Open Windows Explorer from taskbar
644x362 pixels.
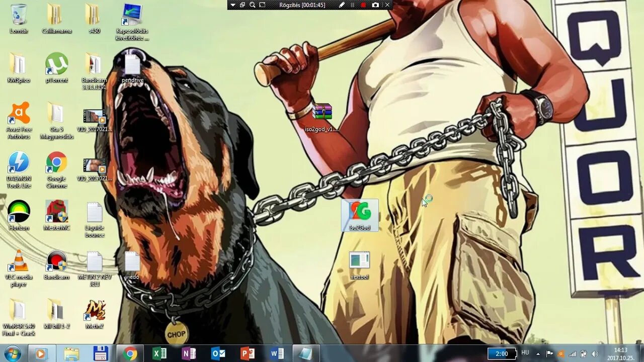(x=71, y=353)
